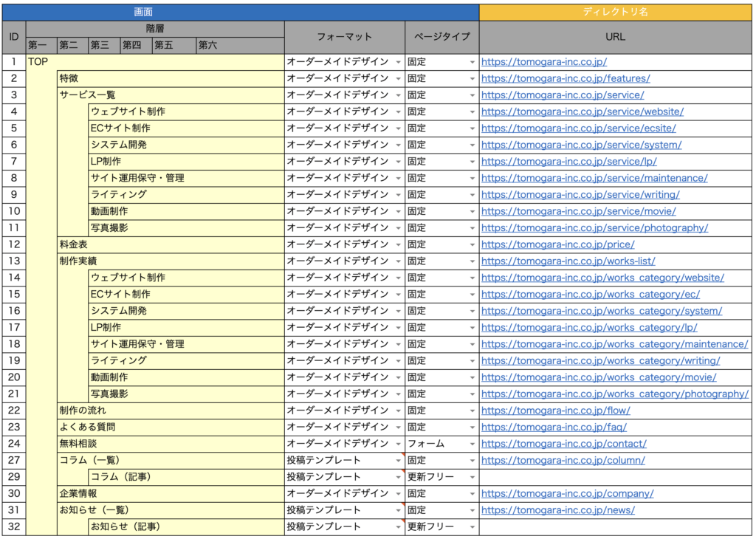Viewport: 756px width, 539px height.
Task: Select the 第一 hierarchy header
Action: click(x=41, y=45)
